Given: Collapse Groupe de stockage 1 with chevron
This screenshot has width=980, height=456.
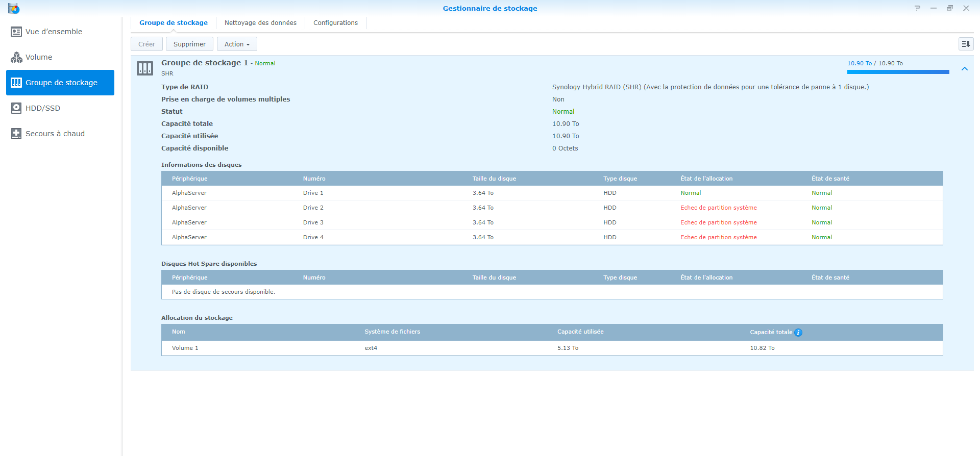Looking at the screenshot, I should click(965, 69).
